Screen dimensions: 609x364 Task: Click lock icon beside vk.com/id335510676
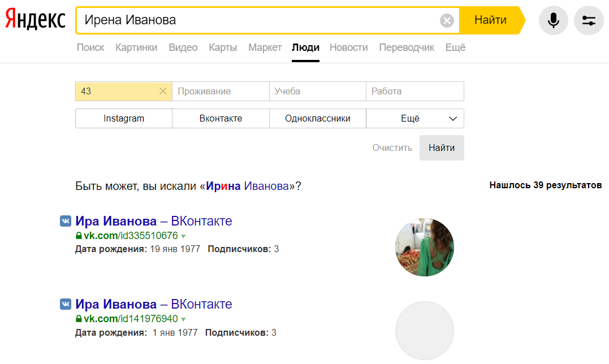coord(79,236)
